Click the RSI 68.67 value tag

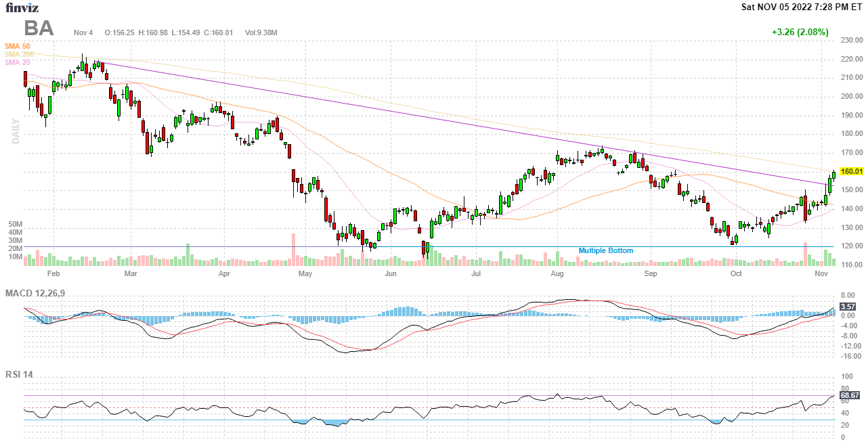[x=849, y=395]
